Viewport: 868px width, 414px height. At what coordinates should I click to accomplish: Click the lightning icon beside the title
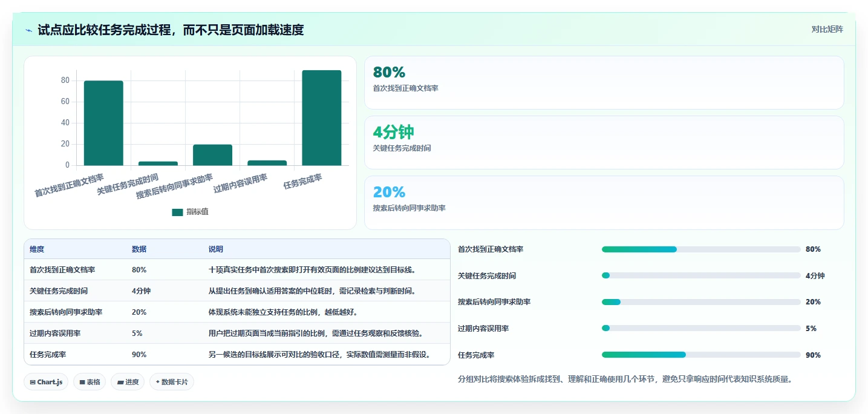29,30
